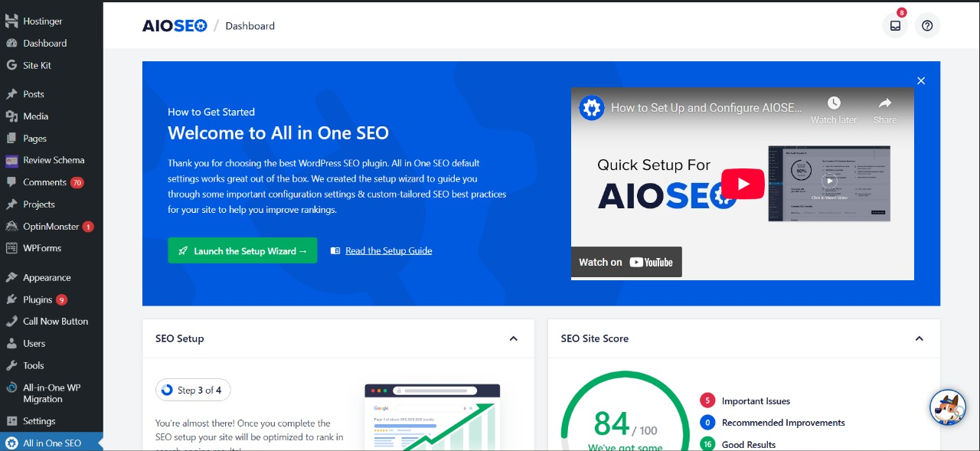The width and height of the screenshot is (980, 451).
Task: Click the Appearance brush icon
Action: (11, 278)
